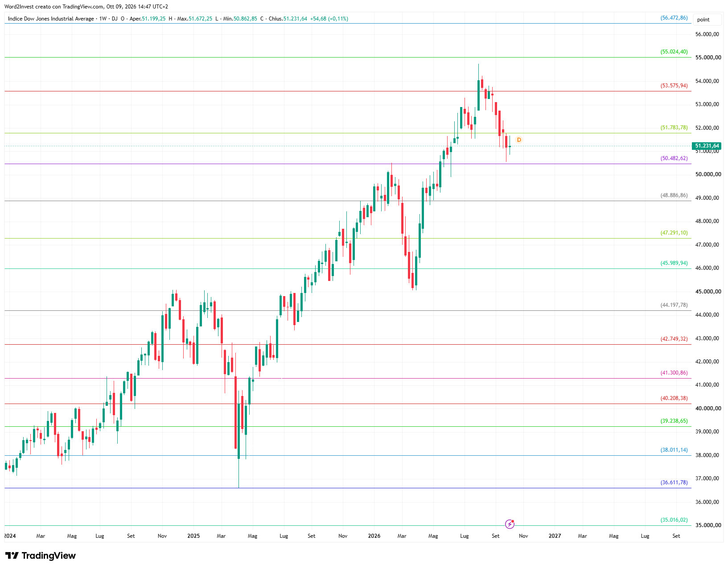The width and height of the screenshot is (728, 569).
Task: Click the current price tag 51.231,64
Action: [707, 146]
